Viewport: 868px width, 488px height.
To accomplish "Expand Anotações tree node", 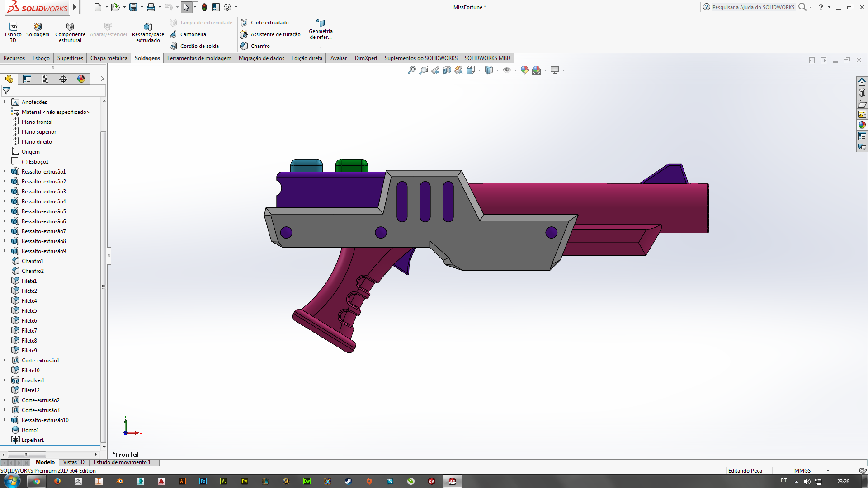I will point(5,102).
